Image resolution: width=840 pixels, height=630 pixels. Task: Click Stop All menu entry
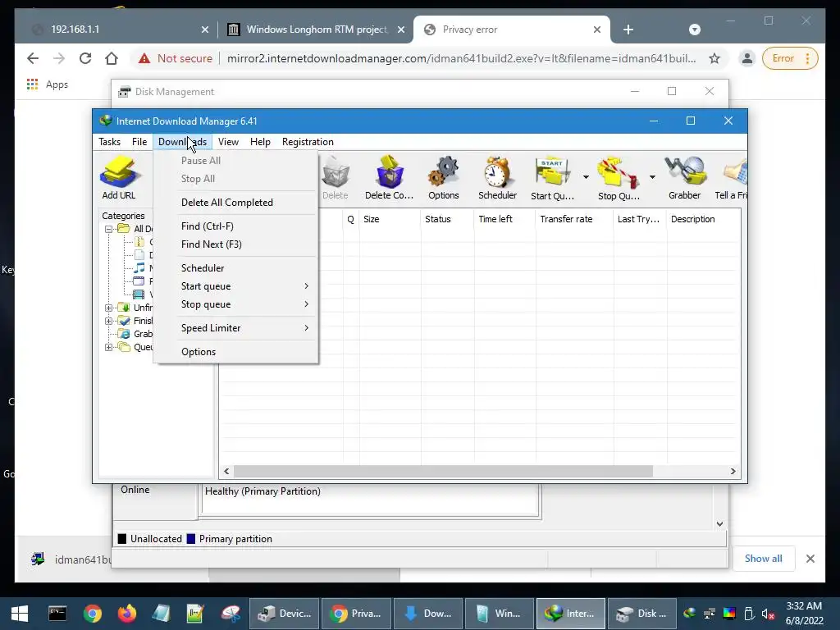coord(235,179)
